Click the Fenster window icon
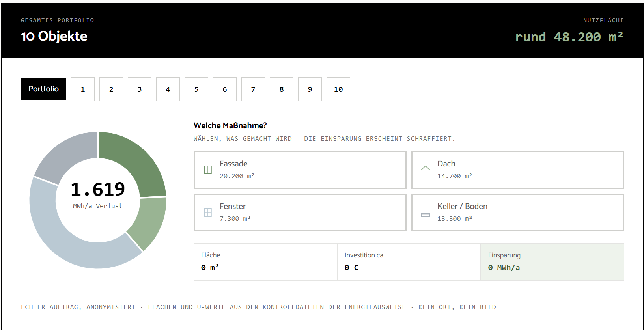This screenshot has width=644, height=330. [x=208, y=213]
